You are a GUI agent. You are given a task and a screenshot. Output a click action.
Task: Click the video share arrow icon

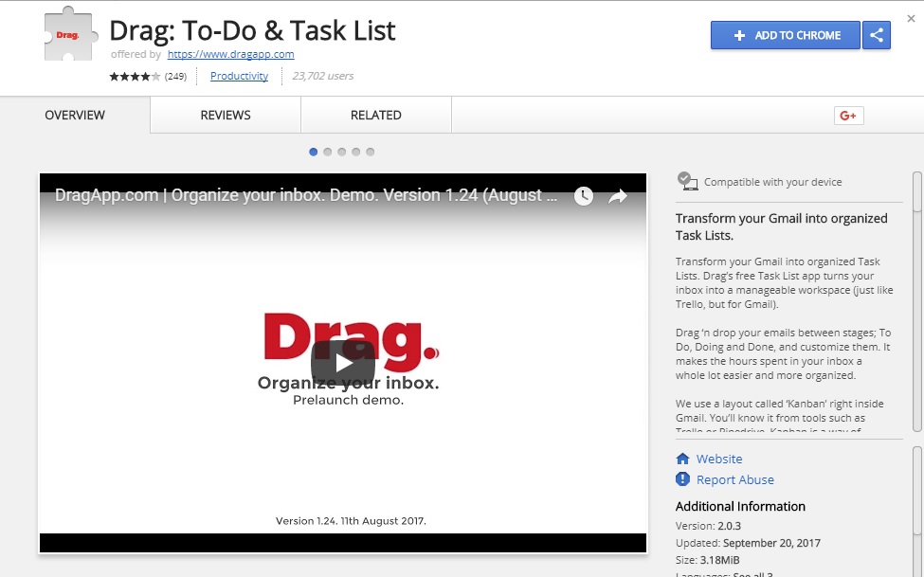pos(618,196)
